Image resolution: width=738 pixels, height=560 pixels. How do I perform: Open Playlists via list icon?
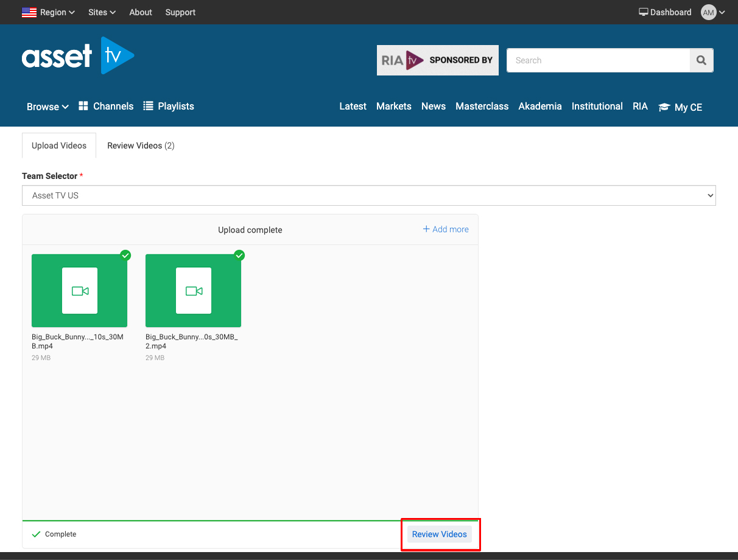[148, 106]
